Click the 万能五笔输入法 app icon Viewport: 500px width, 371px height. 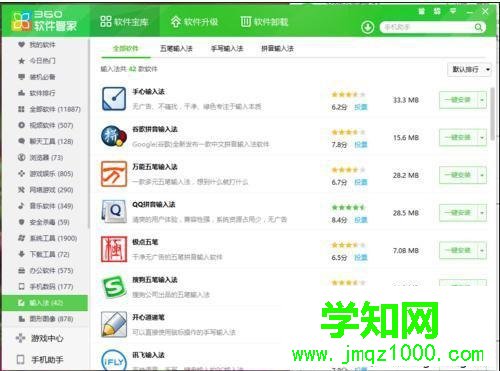coord(114,174)
